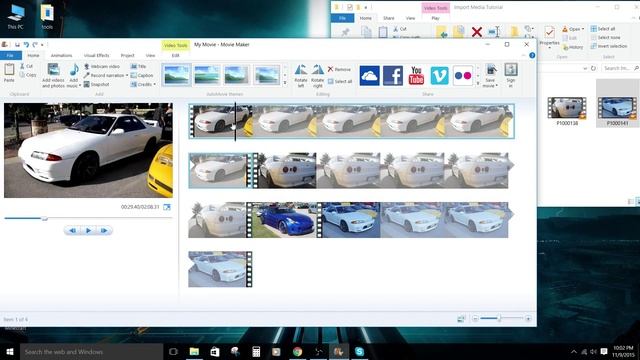
Task: Share the movie to Facebook
Action: [393, 76]
